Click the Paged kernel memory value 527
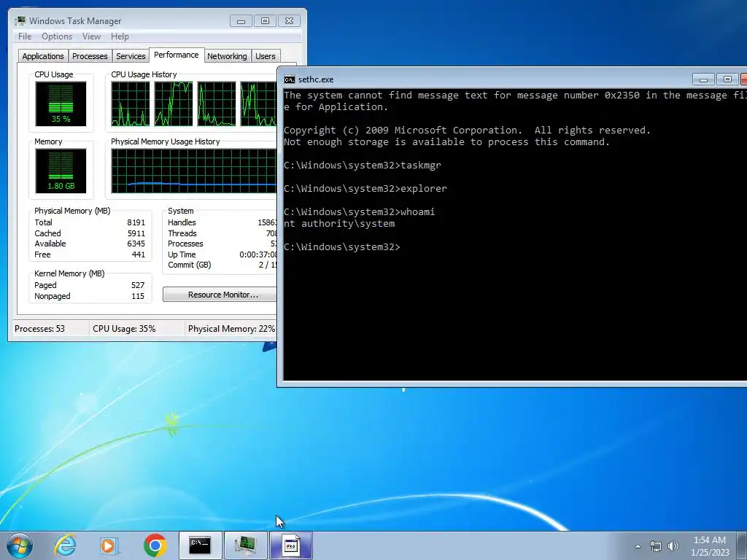 (x=138, y=285)
